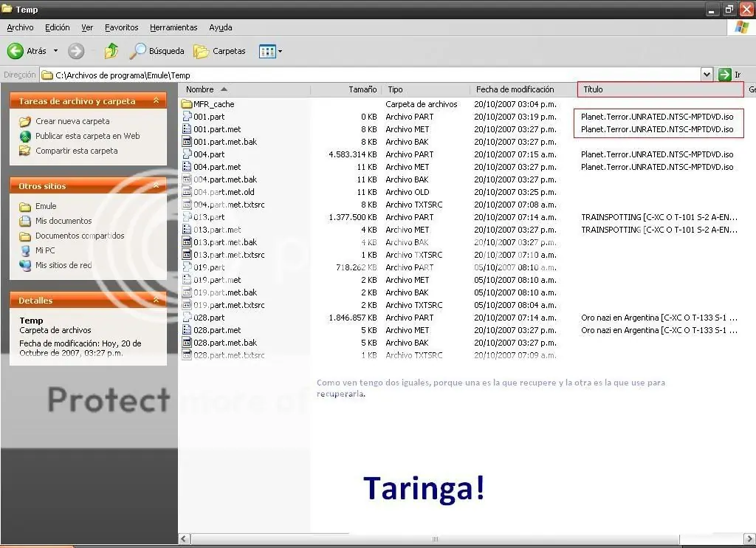This screenshot has width=756, height=548.
Task: Select the 028.part.met file icon
Action: coord(187,329)
